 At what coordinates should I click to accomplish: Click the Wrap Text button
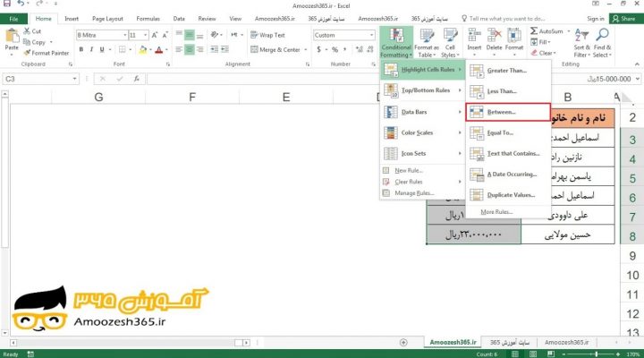267,35
